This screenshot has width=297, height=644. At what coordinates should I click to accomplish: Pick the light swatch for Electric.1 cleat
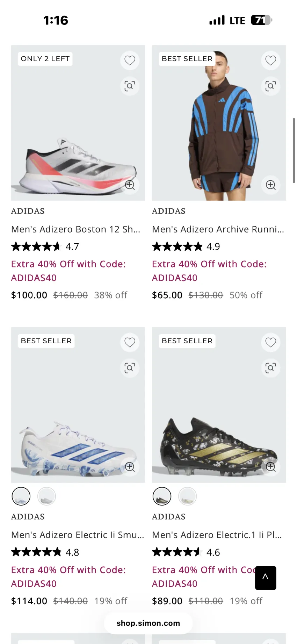pyautogui.click(x=188, y=496)
